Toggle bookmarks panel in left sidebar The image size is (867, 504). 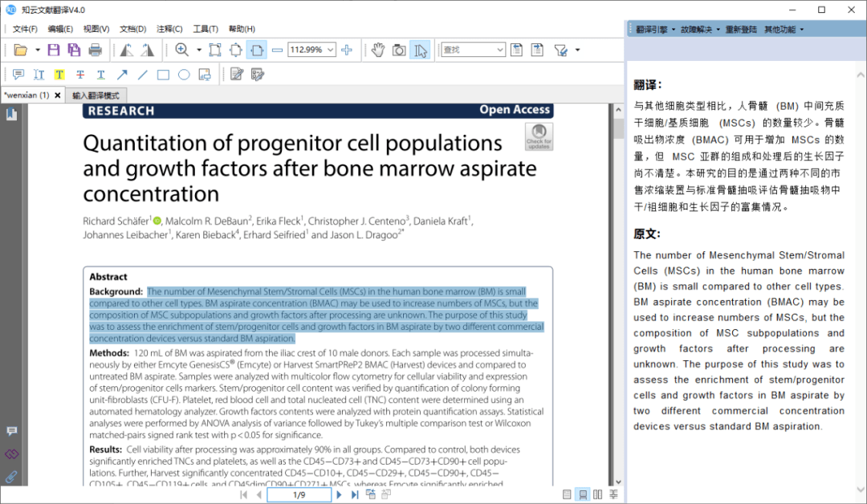click(11, 115)
